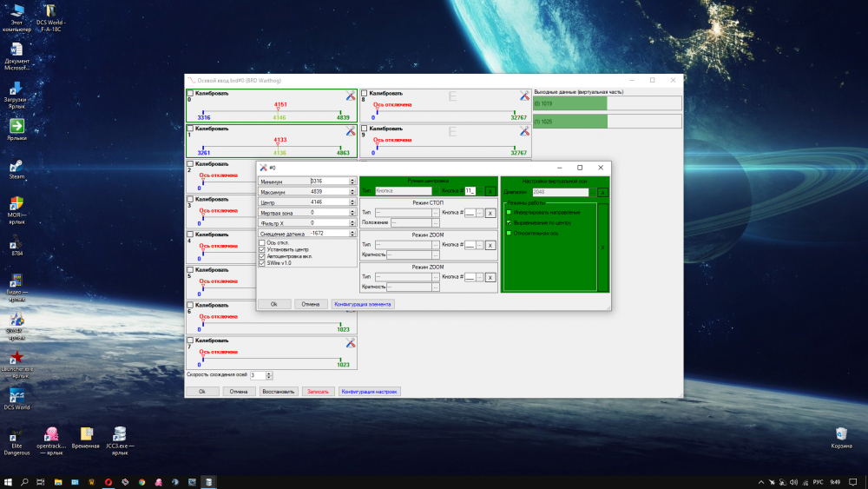Screen dimensions: 868x489
Task: Click the Steam desktop icon
Action: pos(16,167)
